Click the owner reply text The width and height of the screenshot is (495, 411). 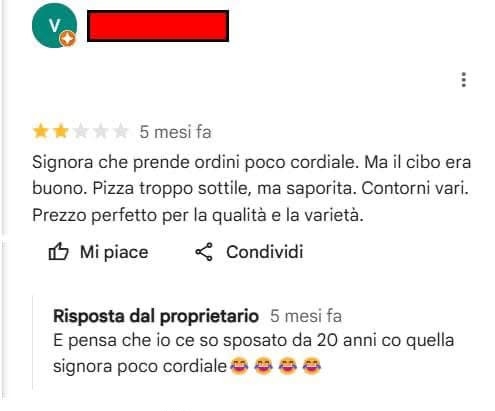[253, 353]
